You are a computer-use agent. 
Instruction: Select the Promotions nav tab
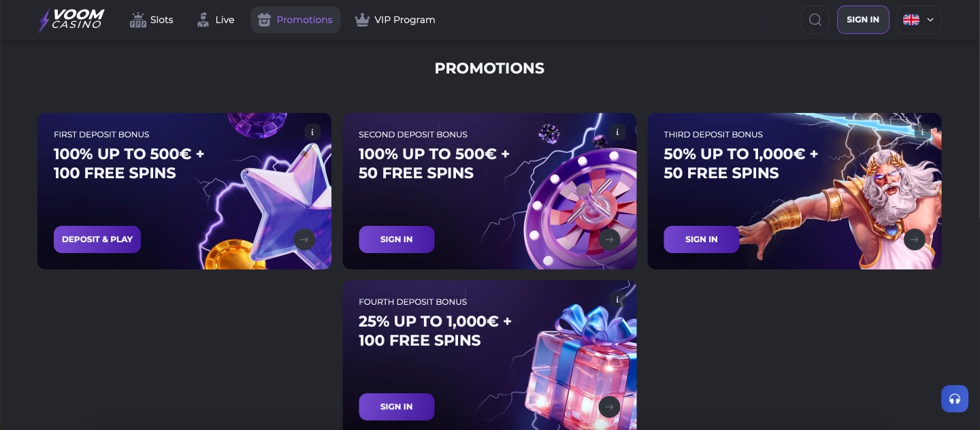[295, 20]
